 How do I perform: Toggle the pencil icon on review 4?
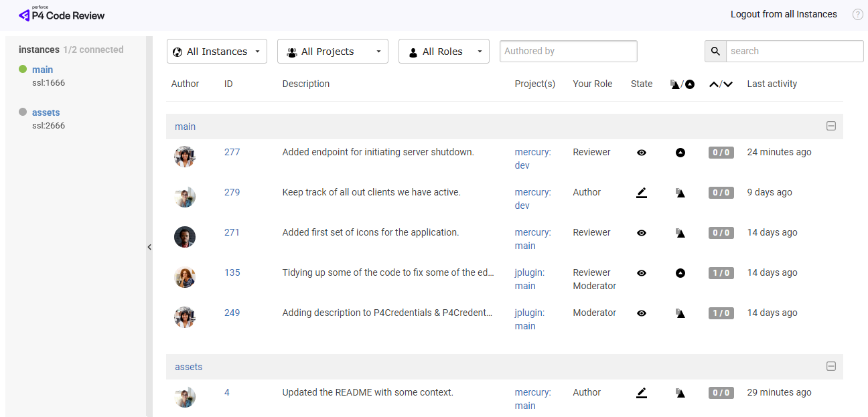tap(642, 392)
